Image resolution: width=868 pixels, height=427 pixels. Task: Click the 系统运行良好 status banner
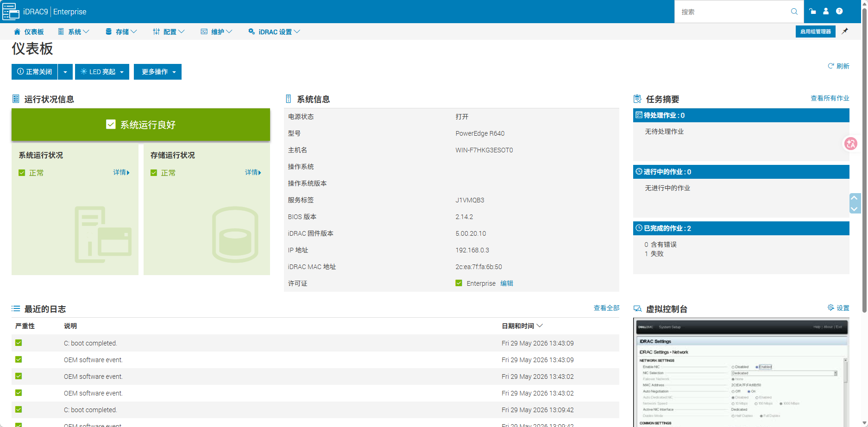point(141,125)
